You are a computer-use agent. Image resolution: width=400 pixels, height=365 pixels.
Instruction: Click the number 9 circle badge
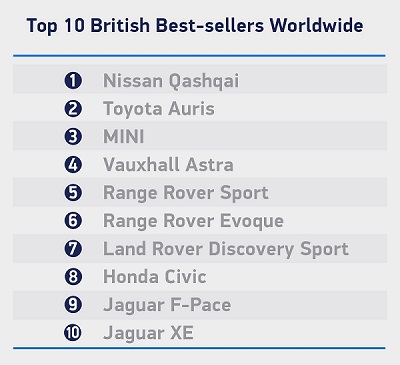(x=73, y=305)
